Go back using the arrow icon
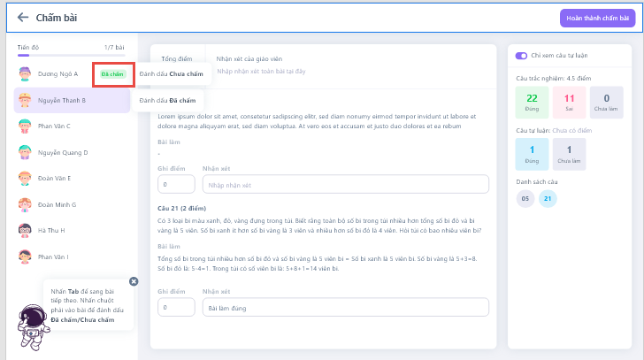 click(x=23, y=17)
